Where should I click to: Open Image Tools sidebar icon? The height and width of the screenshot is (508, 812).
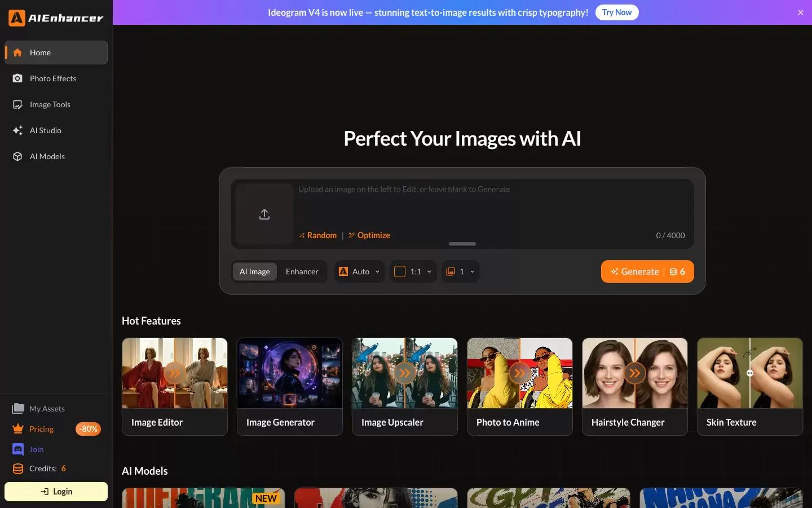[x=17, y=104]
